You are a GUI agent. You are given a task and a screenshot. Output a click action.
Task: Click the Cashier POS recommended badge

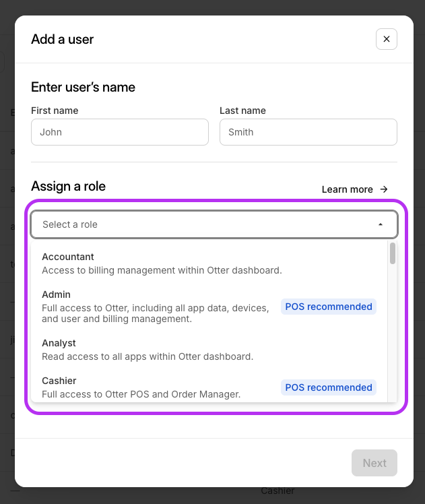[x=329, y=387]
